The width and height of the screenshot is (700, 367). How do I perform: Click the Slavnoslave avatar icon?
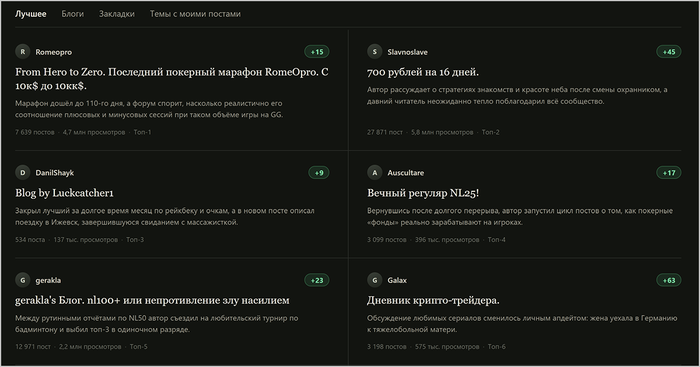tap(375, 52)
